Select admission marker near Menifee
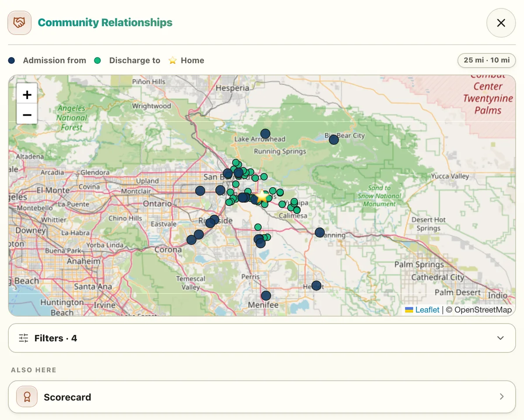 tap(266, 296)
